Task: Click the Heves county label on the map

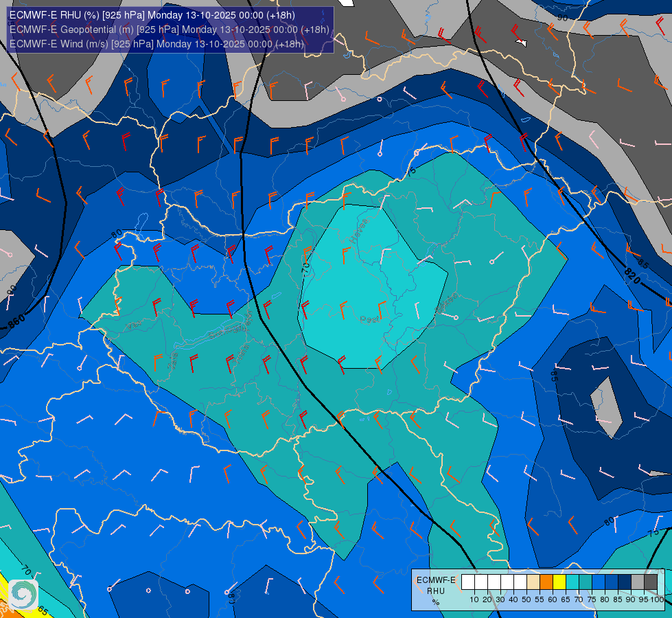Action: pyautogui.click(x=359, y=230)
